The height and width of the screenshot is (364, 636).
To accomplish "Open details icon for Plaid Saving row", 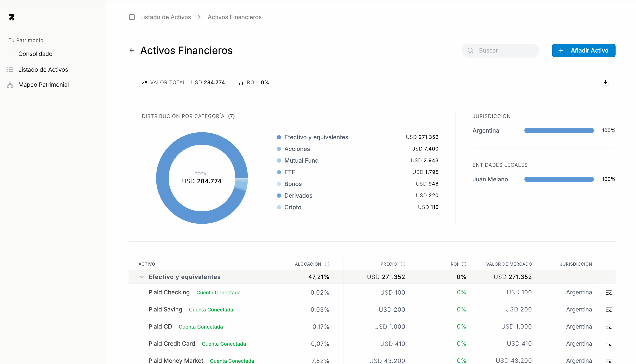I will click(x=608, y=310).
